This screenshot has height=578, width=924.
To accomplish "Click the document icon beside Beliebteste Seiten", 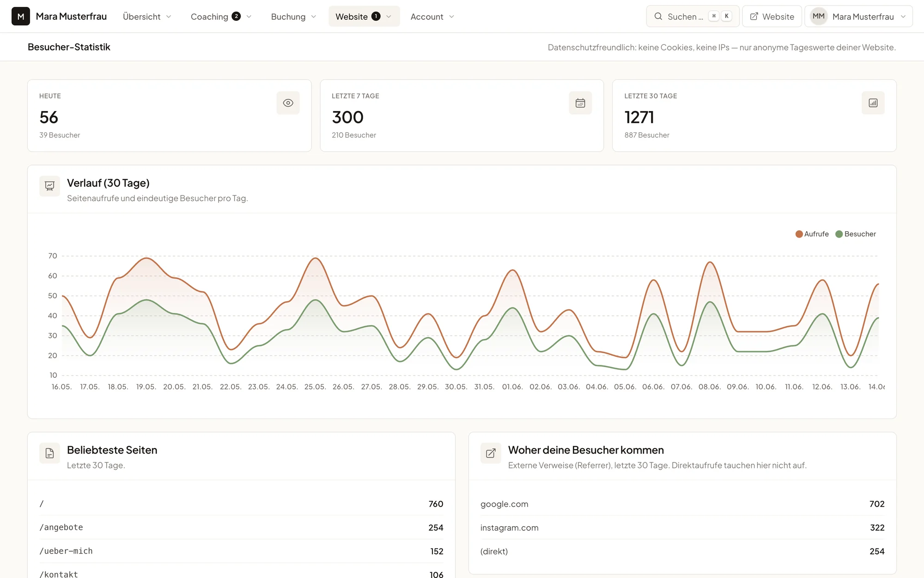I will [x=49, y=453].
